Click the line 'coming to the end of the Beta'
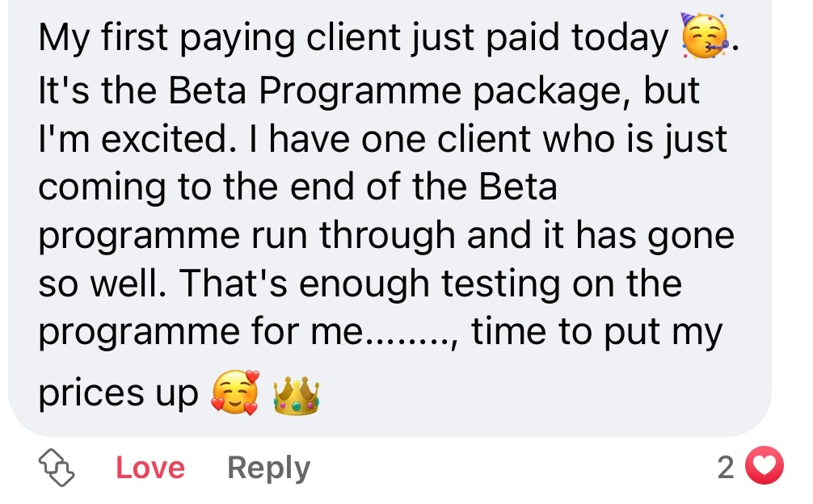The width and height of the screenshot is (813, 504). click(x=297, y=187)
